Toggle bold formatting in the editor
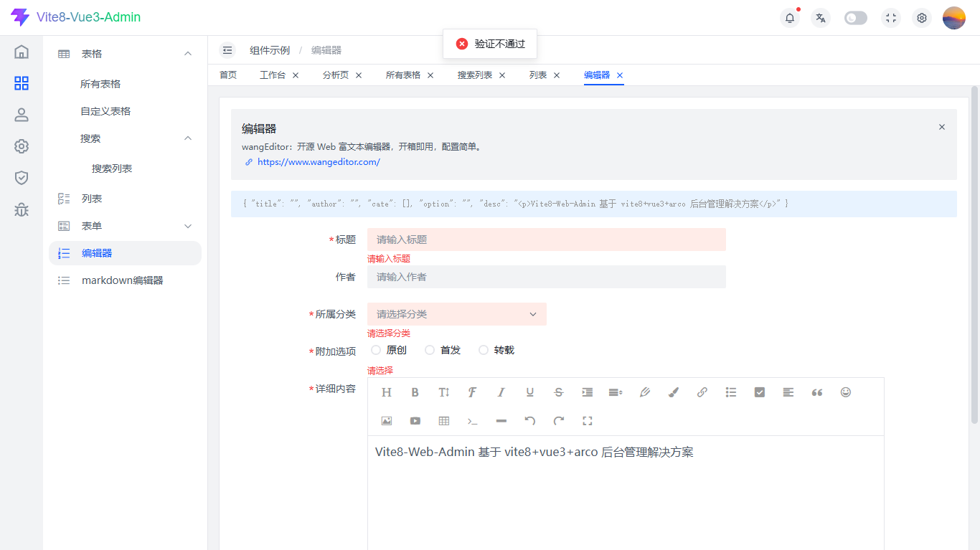 (415, 392)
